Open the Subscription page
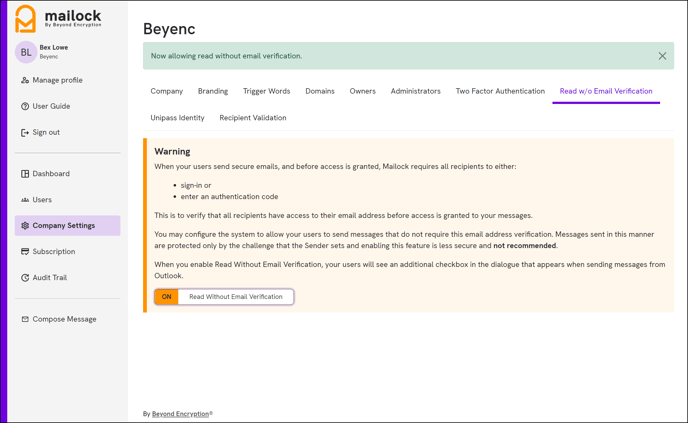688x423 pixels. click(x=54, y=251)
